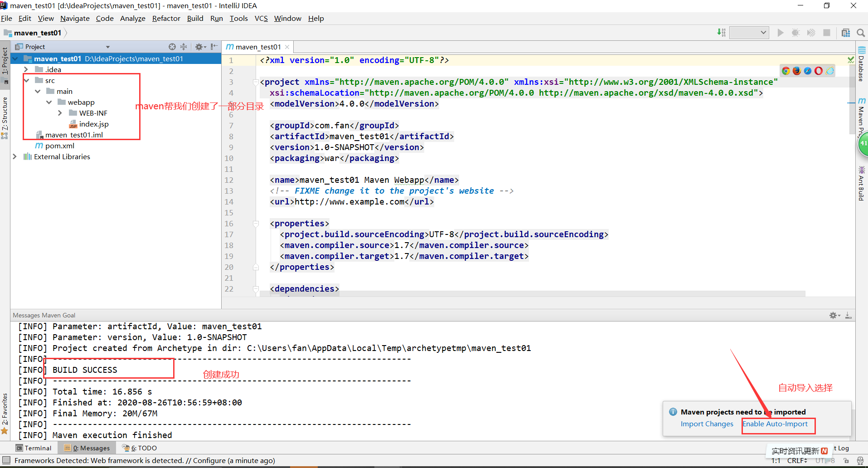The width and height of the screenshot is (868, 468).
Task: Open the Project view selector dropdown
Action: coord(108,47)
